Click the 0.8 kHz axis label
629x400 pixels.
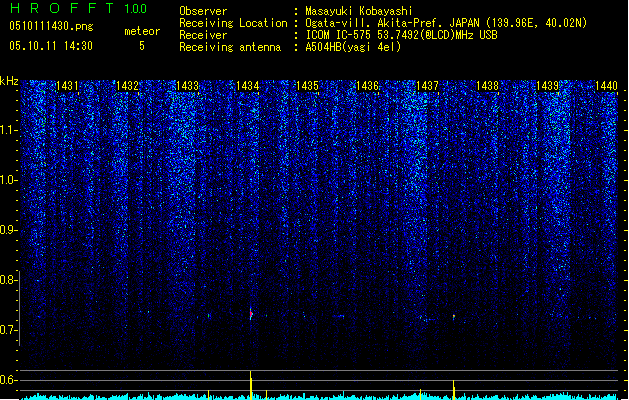(x=8, y=280)
